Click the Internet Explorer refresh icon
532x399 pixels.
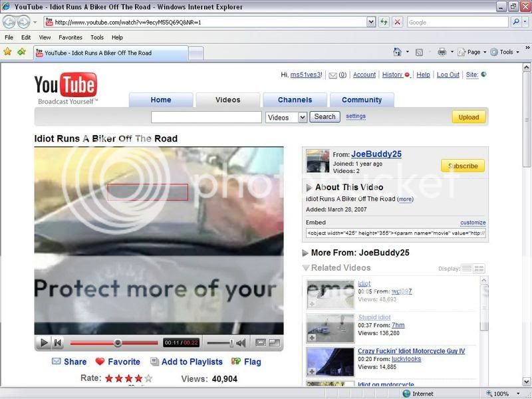(x=384, y=22)
